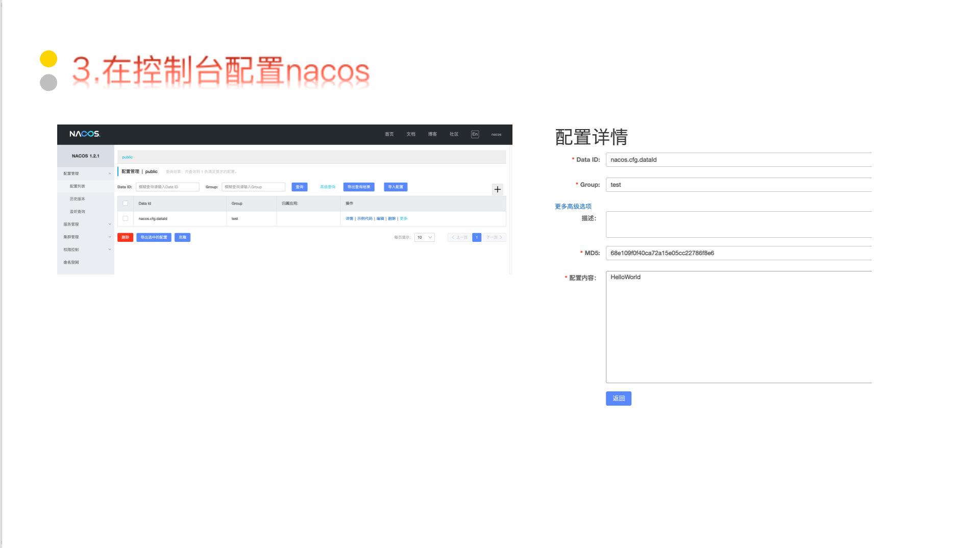Tick the checkbox for the nacos.cfg.dataId row
This screenshot has height=548, width=980.
(x=125, y=218)
